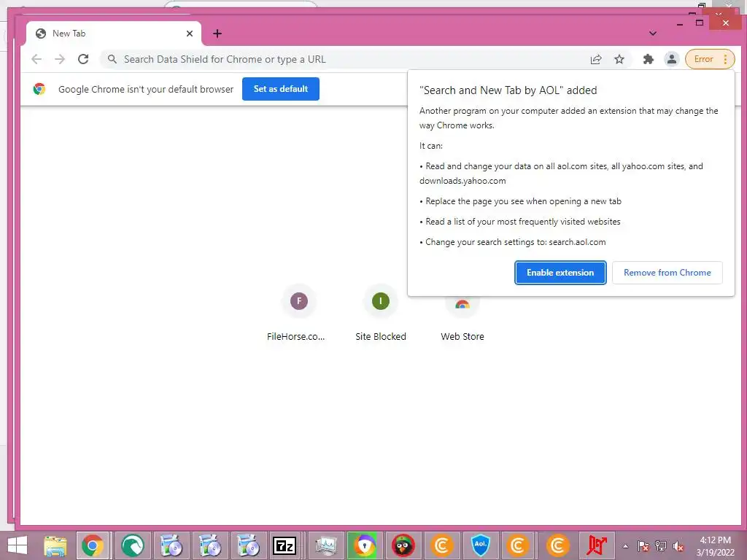747x560 pixels.
Task: Click 'Google Chrome isn't your default browser' text
Action: (146, 89)
